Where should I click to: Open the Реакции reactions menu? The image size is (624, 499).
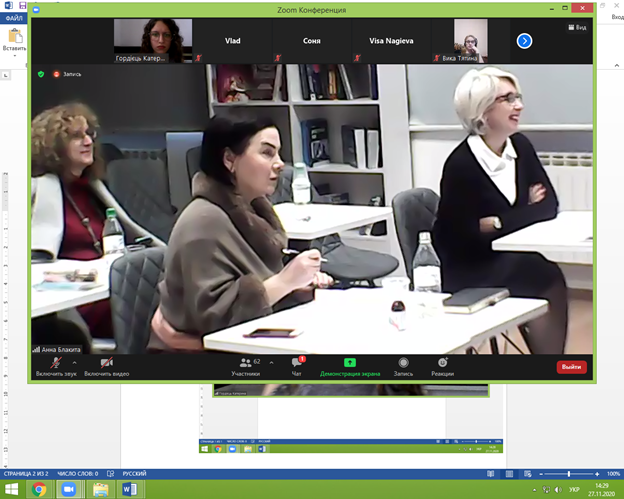pos(443,366)
